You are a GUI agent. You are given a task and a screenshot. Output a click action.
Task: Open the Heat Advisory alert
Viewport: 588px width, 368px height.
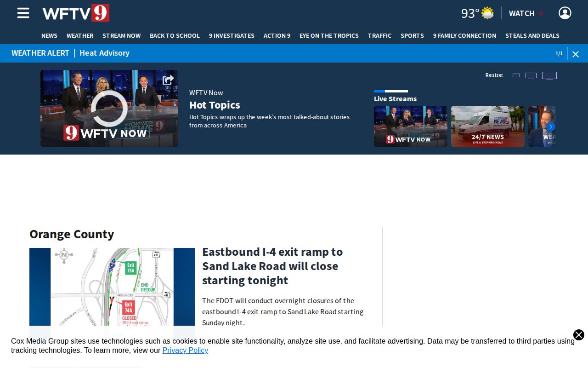point(104,53)
